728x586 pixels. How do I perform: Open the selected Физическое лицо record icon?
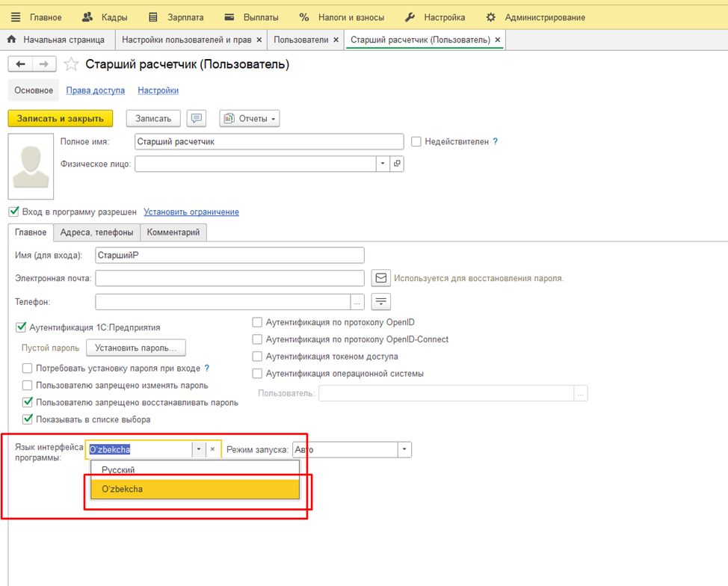[x=397, y=164]
